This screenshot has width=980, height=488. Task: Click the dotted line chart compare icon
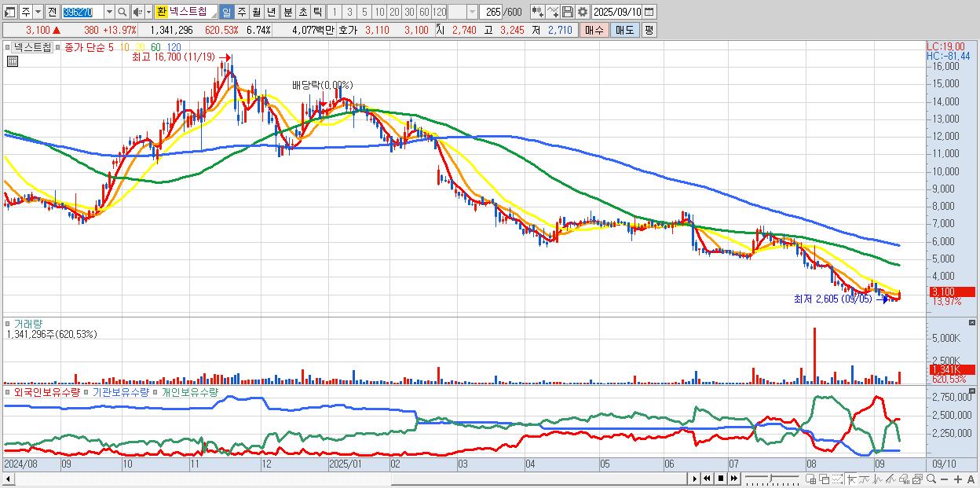click(837, 479)
